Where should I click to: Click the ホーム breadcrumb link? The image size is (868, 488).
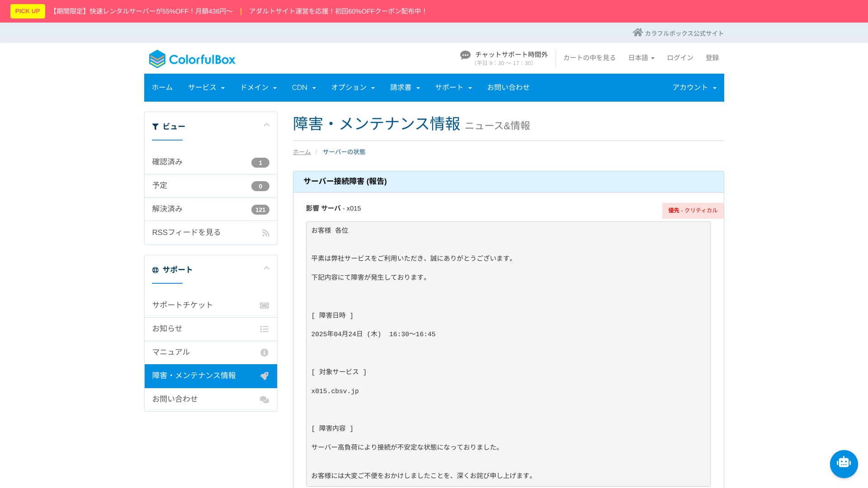[x=302, y=152]
